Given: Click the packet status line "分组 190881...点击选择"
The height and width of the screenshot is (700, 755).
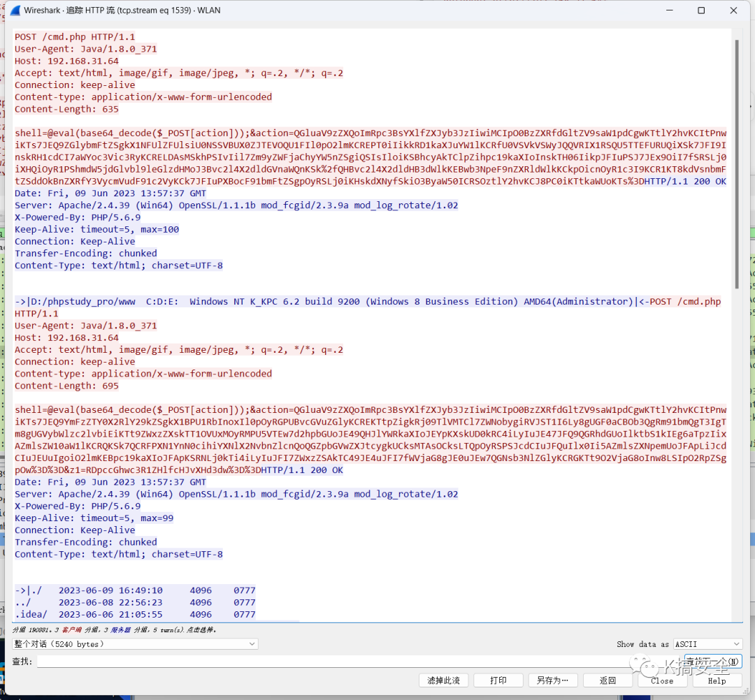Looking at the screenshot, I should 114,629.
